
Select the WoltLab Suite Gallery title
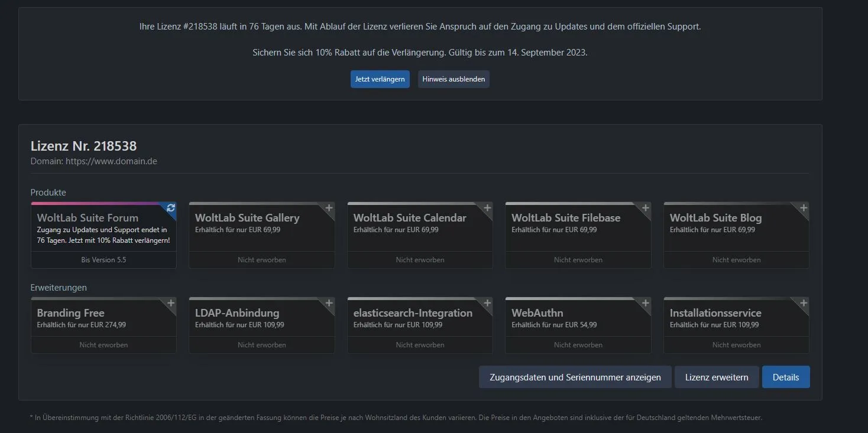[x=247, y=218]
